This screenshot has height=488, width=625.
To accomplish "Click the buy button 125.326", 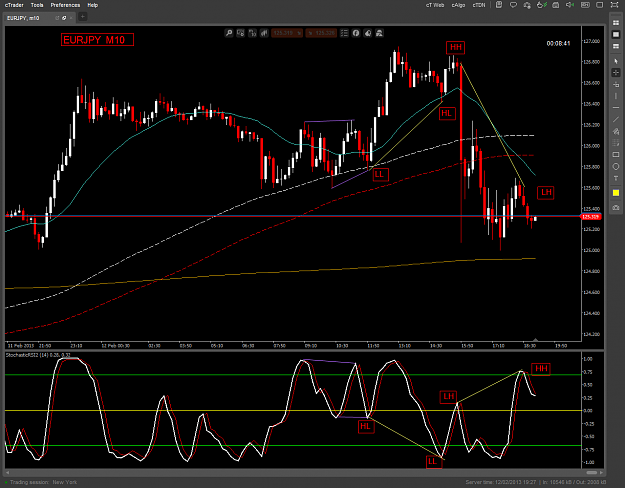I will point(321,33).
